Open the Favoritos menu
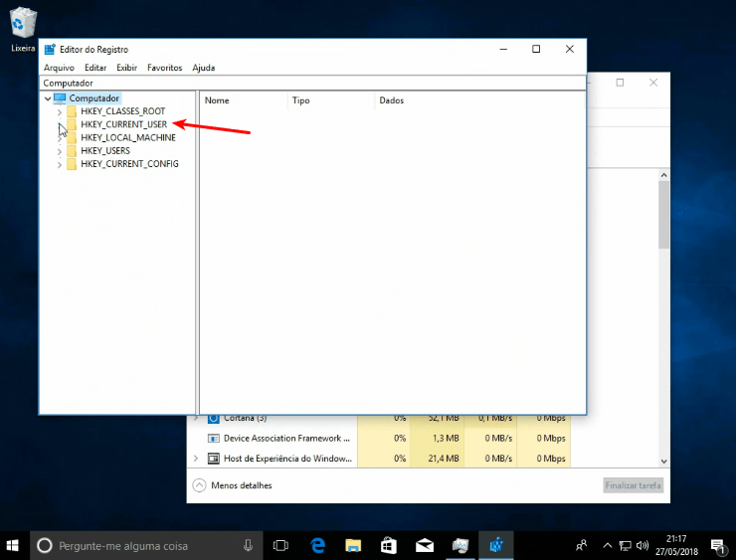Viewport: 736px width, 560px height. [x=164, y=68]
